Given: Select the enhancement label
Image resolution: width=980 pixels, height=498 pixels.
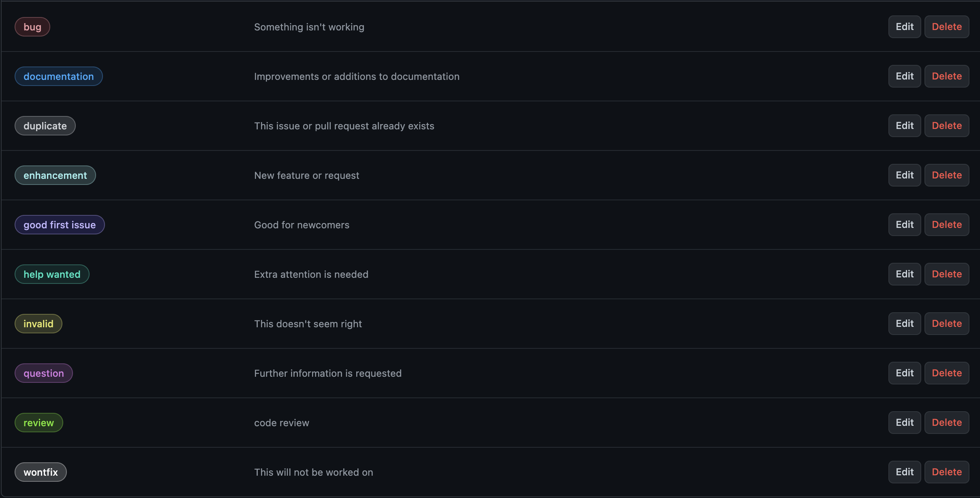Looking at the screenshot, I should [55, 176].
